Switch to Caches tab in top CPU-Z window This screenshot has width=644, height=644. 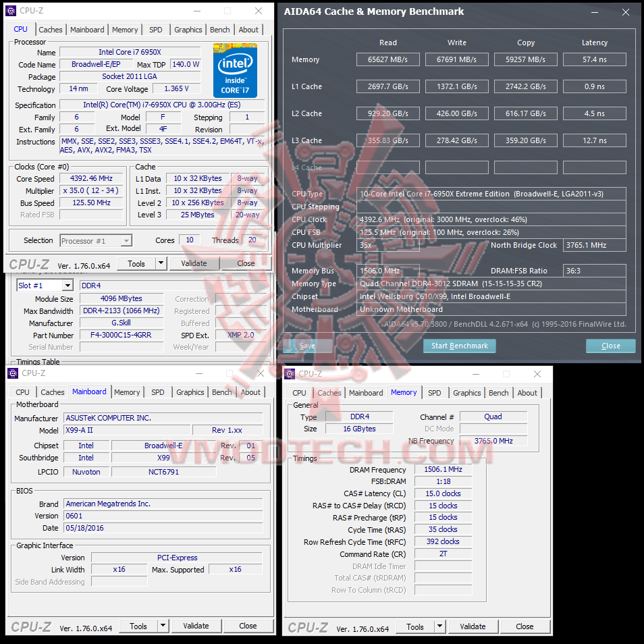coord(51,30)
